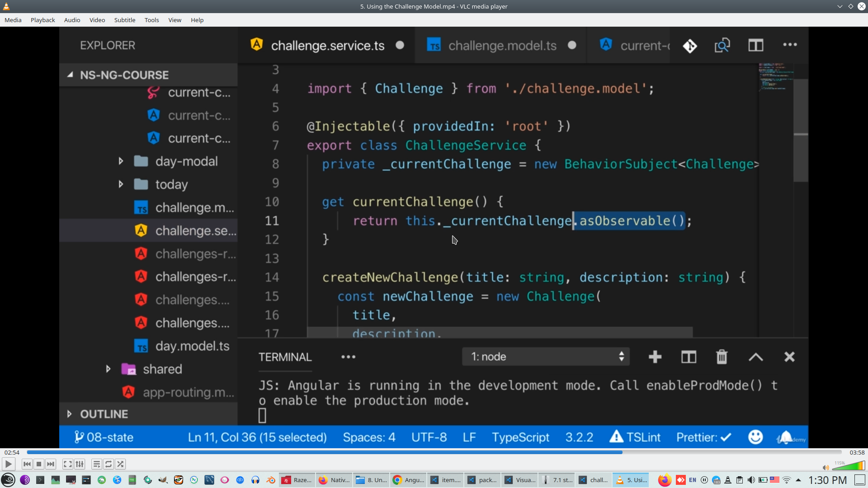Click the total duration label 03:58
Viewport: 868px width, 488px height.
857,452
